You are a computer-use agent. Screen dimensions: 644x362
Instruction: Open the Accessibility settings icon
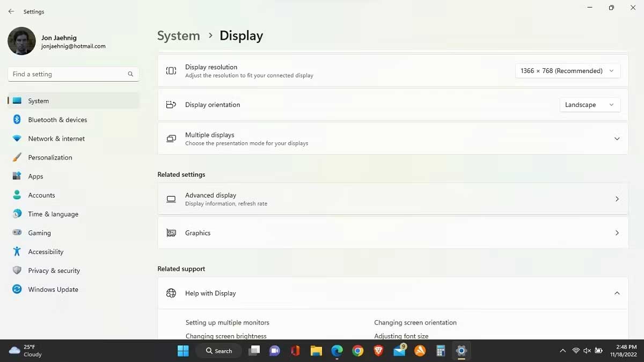(x=16, y=251)
